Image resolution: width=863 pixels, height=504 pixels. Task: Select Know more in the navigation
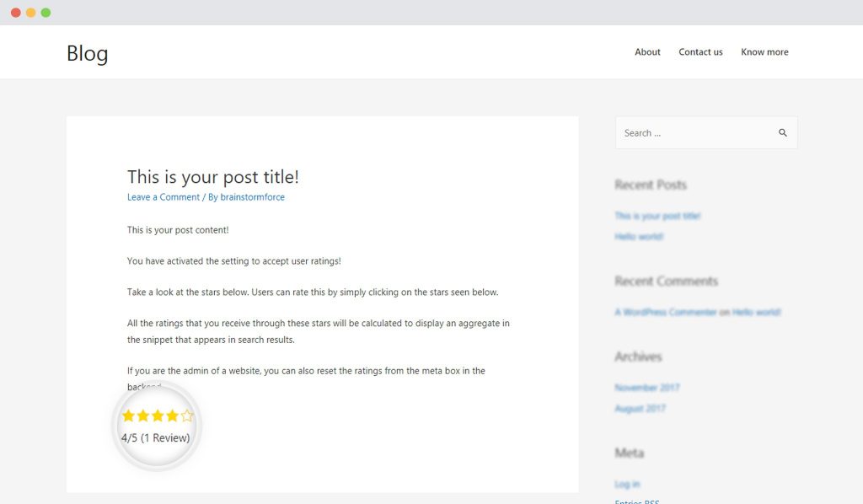(x=764, y=52)
